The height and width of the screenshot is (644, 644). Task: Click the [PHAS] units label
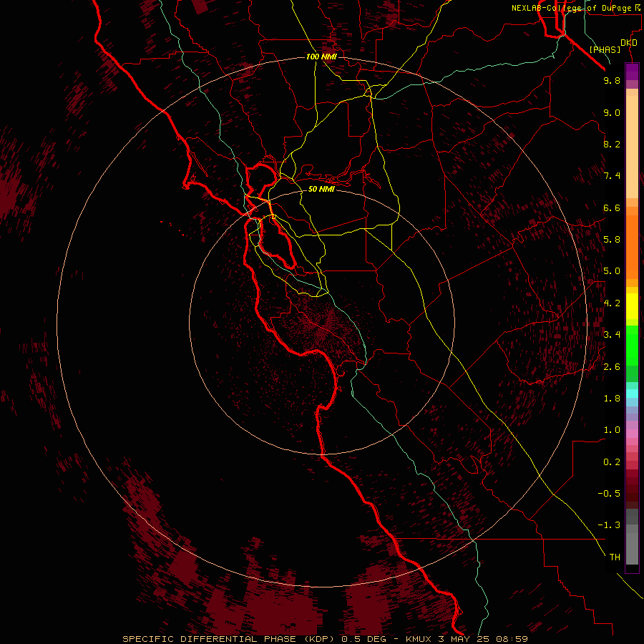(x=605, y=49)
